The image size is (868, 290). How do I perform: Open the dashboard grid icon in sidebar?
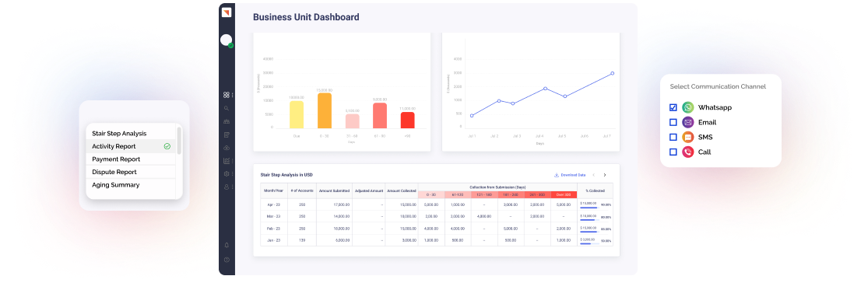pos(226,95)
